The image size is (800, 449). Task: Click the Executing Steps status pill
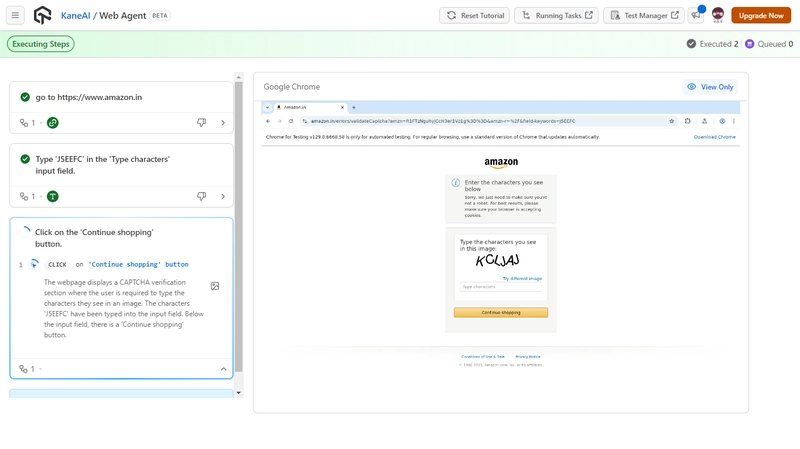coord(41,44)
